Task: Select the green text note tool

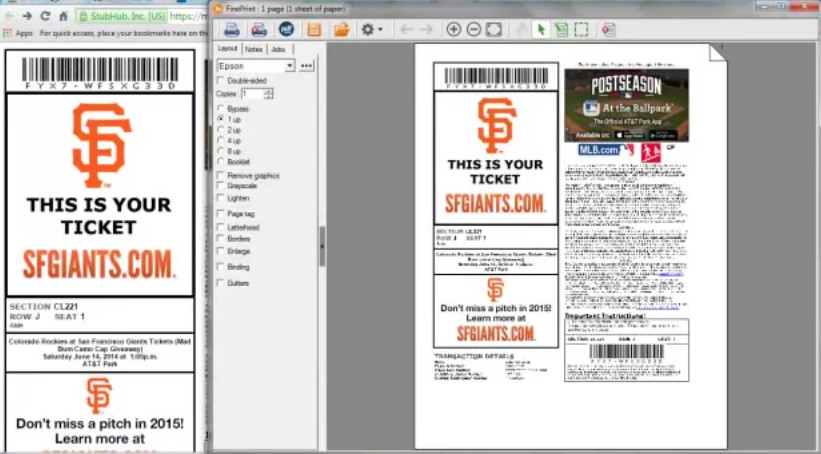Action: (561, 30)
